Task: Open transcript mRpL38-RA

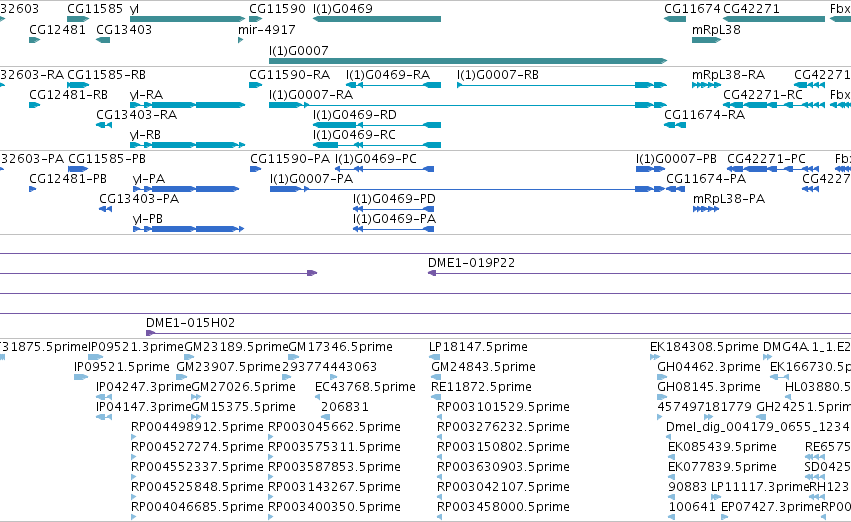Action: point(728,74)
